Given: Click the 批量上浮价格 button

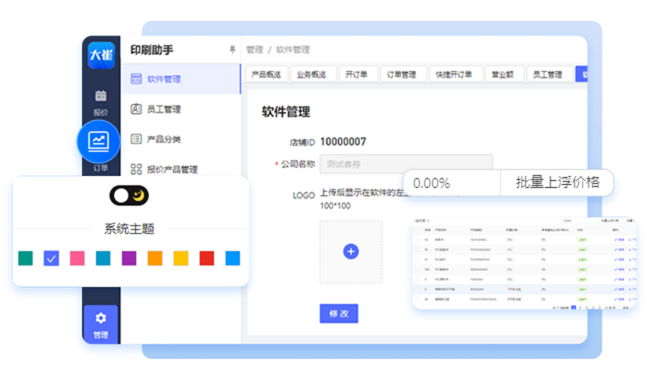Looking at the screenshot, I should point(557,182).
